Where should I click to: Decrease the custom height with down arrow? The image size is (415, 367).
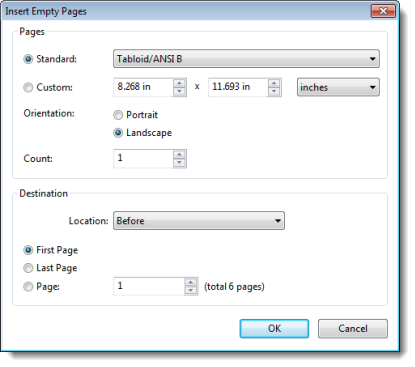(274, 91)
